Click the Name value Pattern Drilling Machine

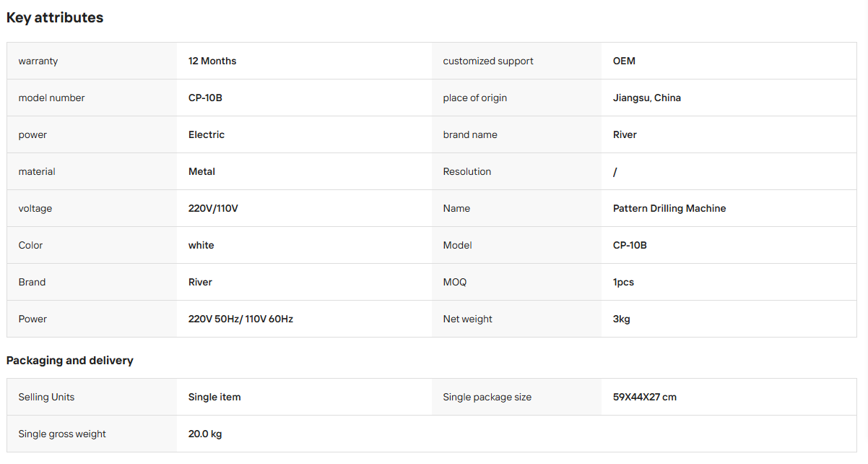(669, 208)
